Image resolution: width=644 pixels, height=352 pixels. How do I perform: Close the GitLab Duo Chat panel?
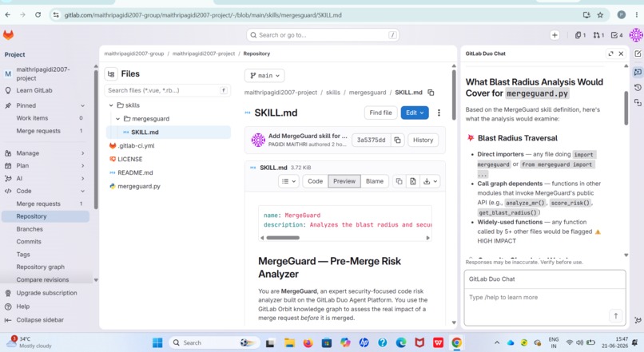coord(621,53)
